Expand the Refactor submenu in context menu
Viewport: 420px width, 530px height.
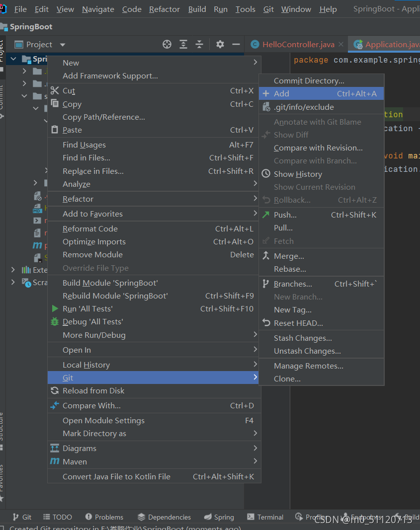point(154,199)
